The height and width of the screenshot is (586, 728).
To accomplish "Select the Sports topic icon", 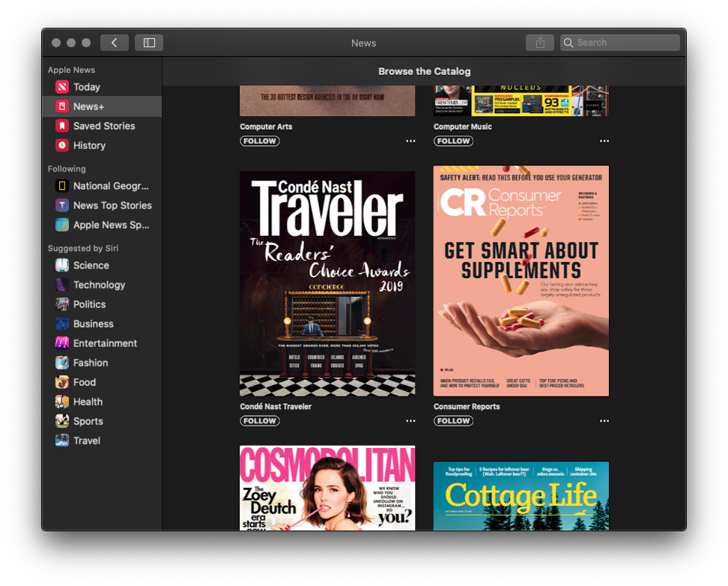I will click(x=62, y=421).
